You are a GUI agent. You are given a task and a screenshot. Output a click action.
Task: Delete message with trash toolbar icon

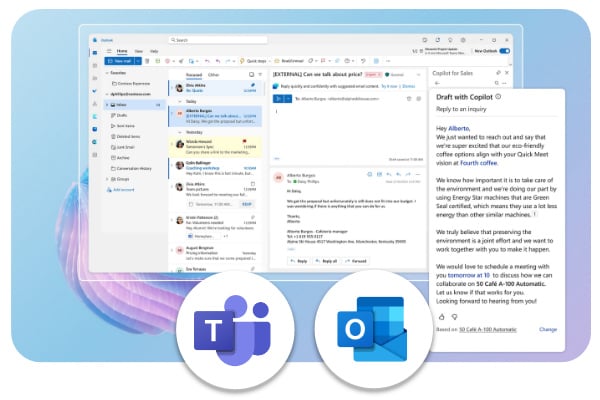[147, 61]
